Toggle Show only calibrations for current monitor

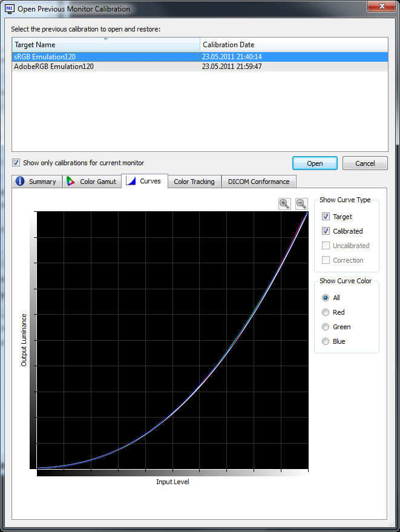coord(16,163)
